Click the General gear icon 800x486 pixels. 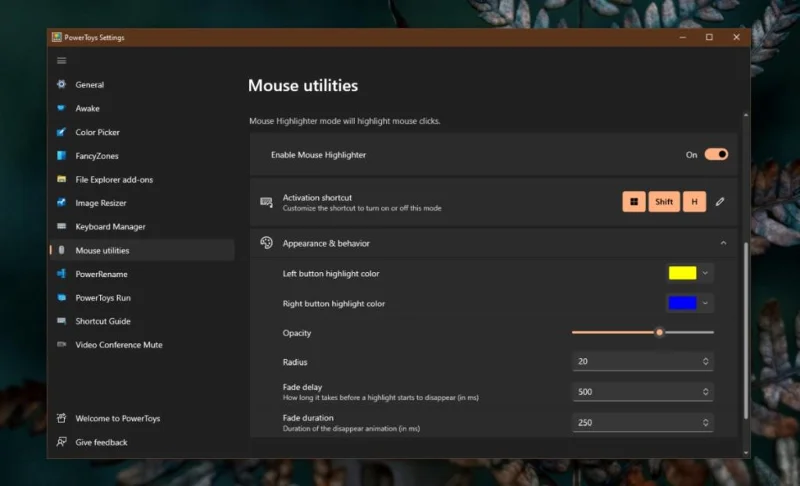click(x=61, y=84)
